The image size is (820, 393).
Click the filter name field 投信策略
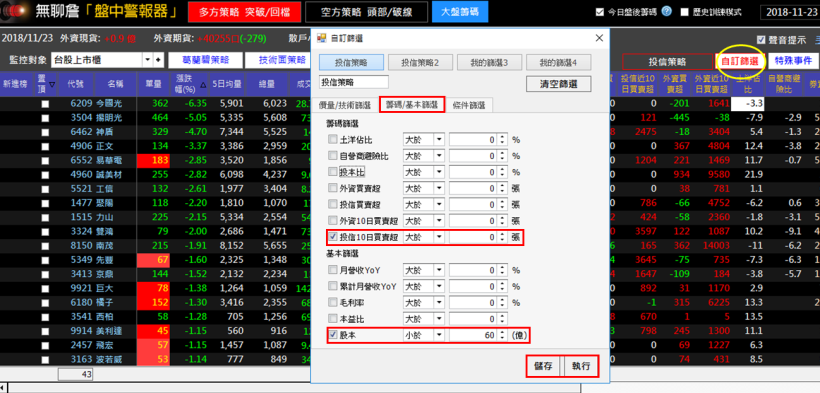(x=354, y=82)
